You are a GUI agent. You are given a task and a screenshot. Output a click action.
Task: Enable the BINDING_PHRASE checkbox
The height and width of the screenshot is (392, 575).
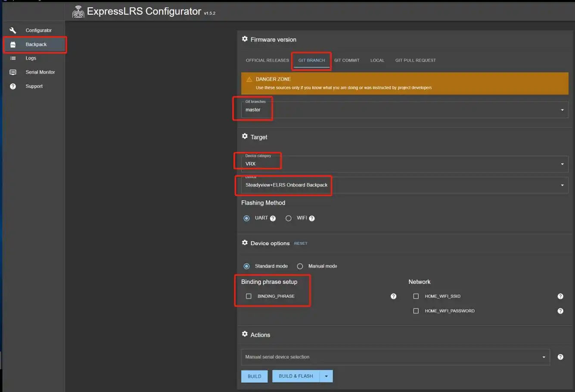point(249,296)
